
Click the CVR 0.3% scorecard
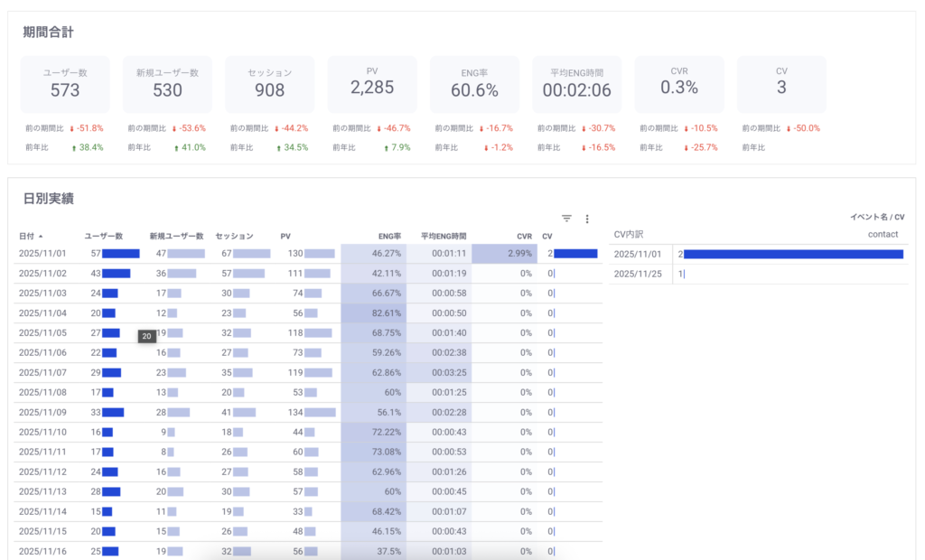coord(679,84)
